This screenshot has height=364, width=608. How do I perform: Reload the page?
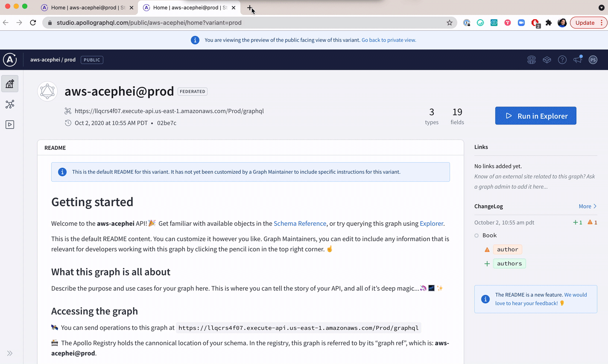33,23
